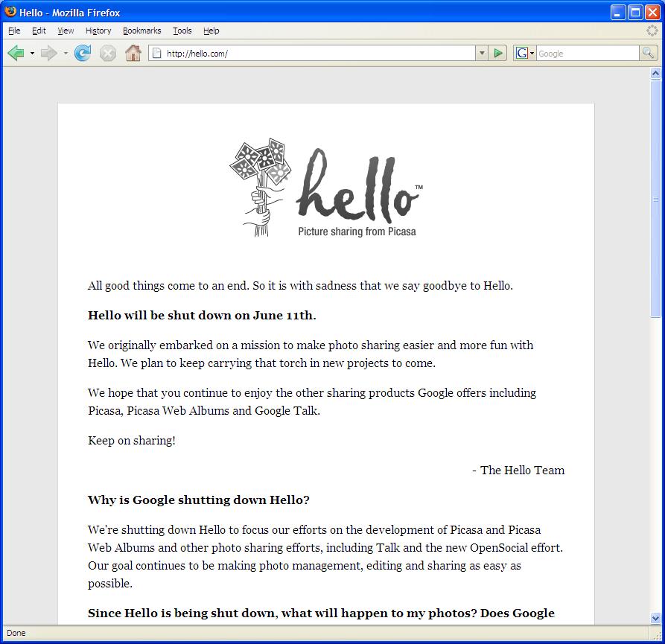Click the text 'Hello will be shut down on June 11th.'
This screenshot has height=644, width=665.
click(x=202, y=316)
